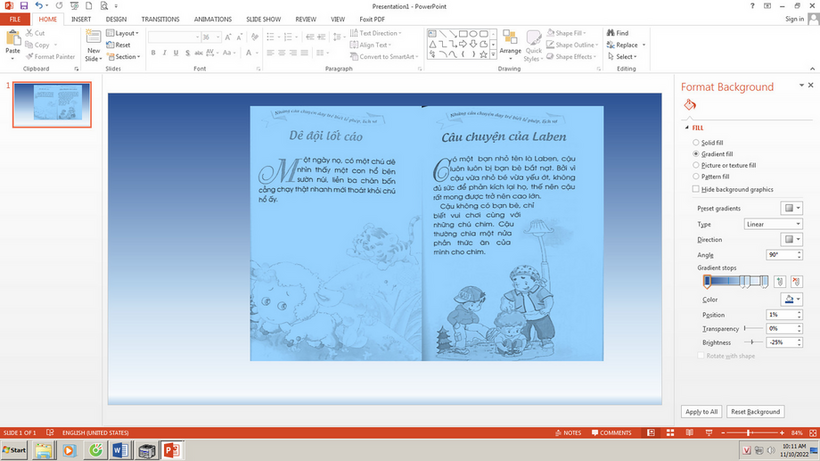Open the SLIDE SHOW tab
This screenshot has height=461, width=820.
pyautogui.click(x=264, y=19)
